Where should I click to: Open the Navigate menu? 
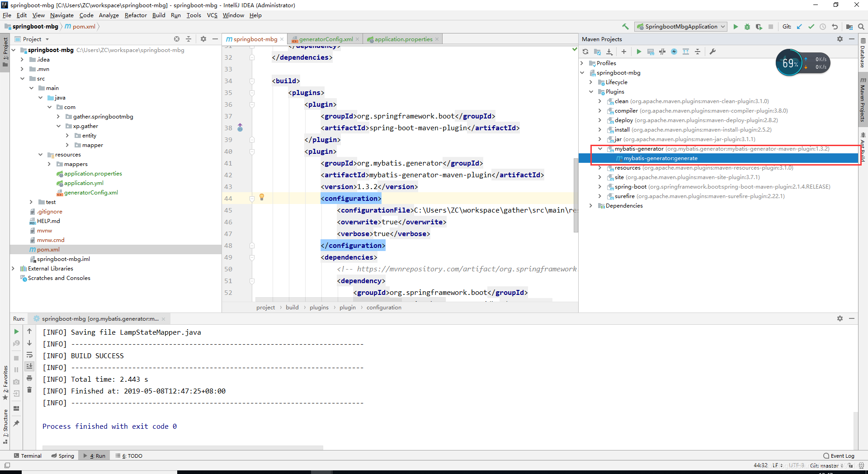[61, 15]
